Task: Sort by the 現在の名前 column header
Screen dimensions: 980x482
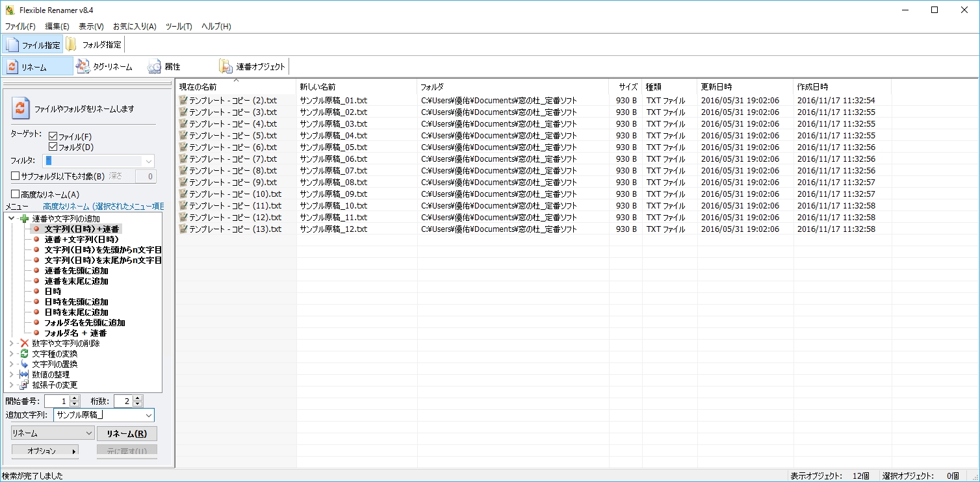Action: pyautogui.click(x=236, y=86)
